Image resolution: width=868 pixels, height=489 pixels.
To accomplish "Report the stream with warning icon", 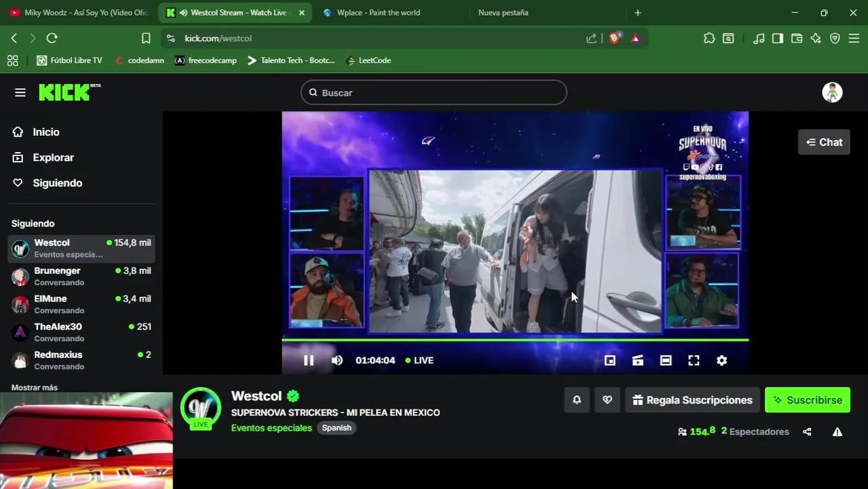I will pos(837,432).
